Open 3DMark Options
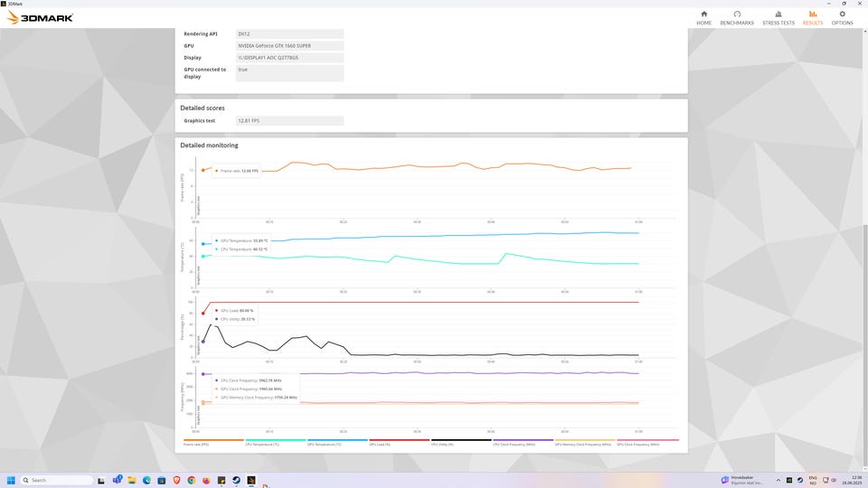 click(842, 18)
